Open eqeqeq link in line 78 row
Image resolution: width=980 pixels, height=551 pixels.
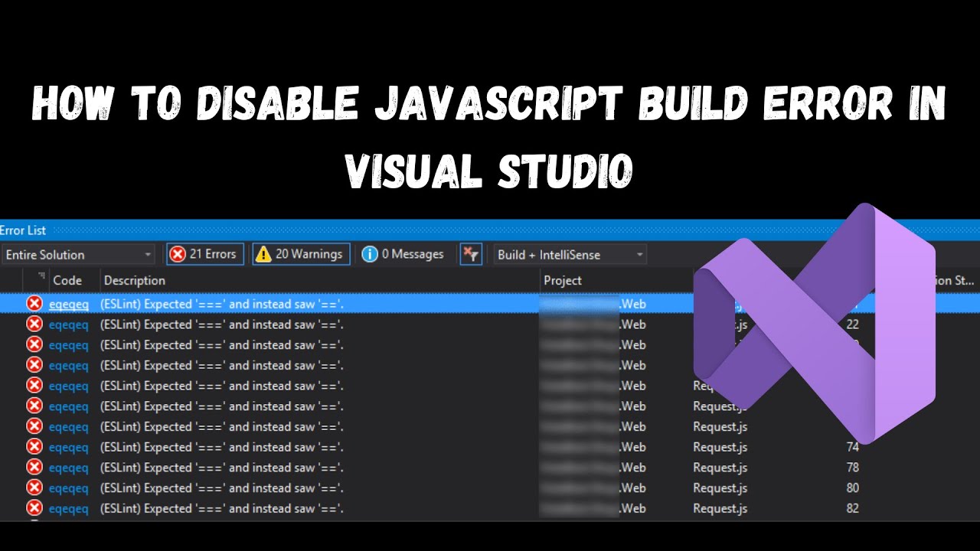[69, 468]
